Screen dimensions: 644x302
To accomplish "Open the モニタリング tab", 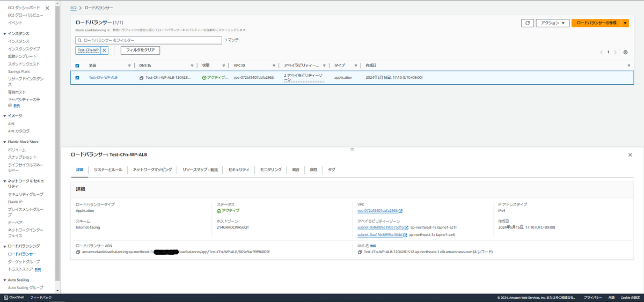I will pos(271,170).
